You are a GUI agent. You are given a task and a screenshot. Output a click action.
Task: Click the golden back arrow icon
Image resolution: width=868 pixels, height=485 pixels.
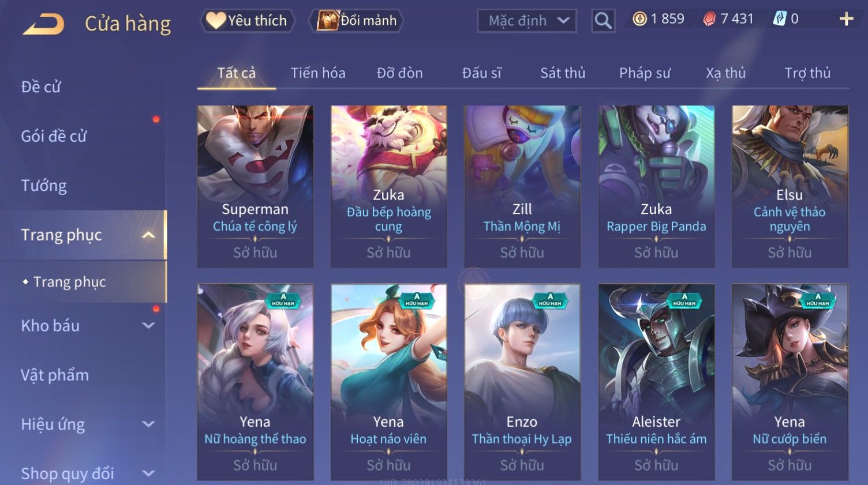43,24
